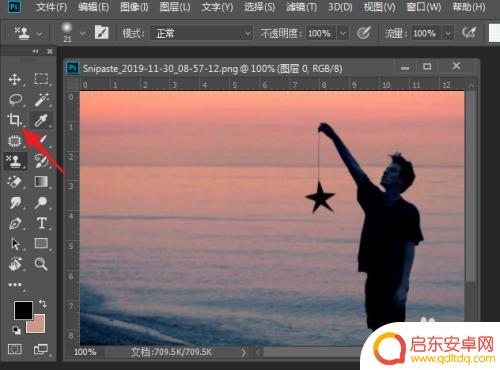Open the blend mode dropdown showing 正常
The height and width of the screenshot is (370, 500).
click(201, 33)
